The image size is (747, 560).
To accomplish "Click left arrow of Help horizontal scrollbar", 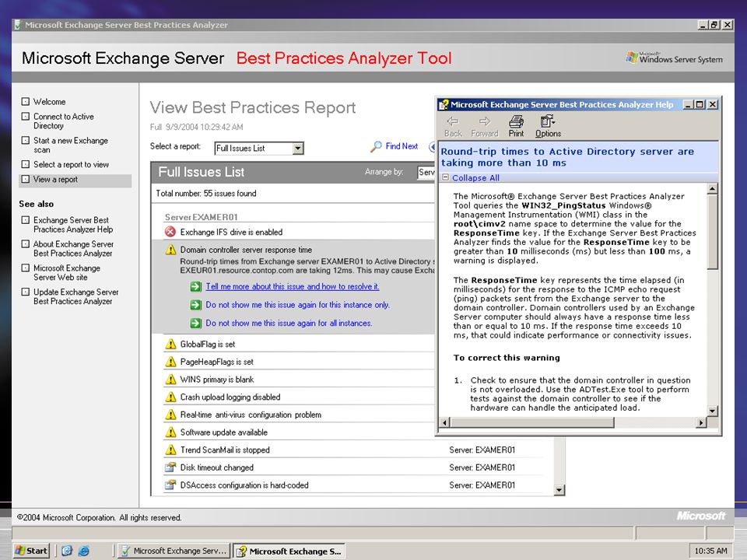I will [x=444, y=422].
